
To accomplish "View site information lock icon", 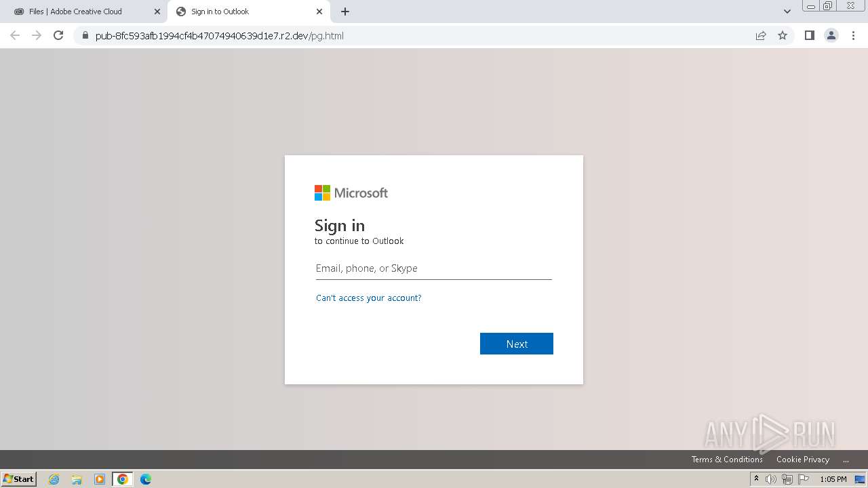I will (x=85, y=35).
